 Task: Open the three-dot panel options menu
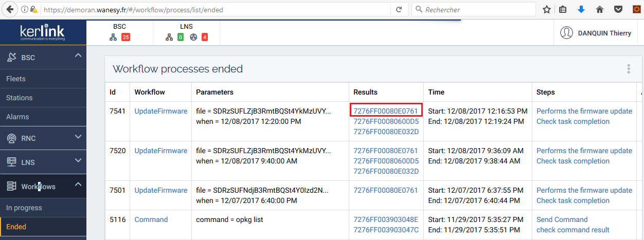coord(628,69)
